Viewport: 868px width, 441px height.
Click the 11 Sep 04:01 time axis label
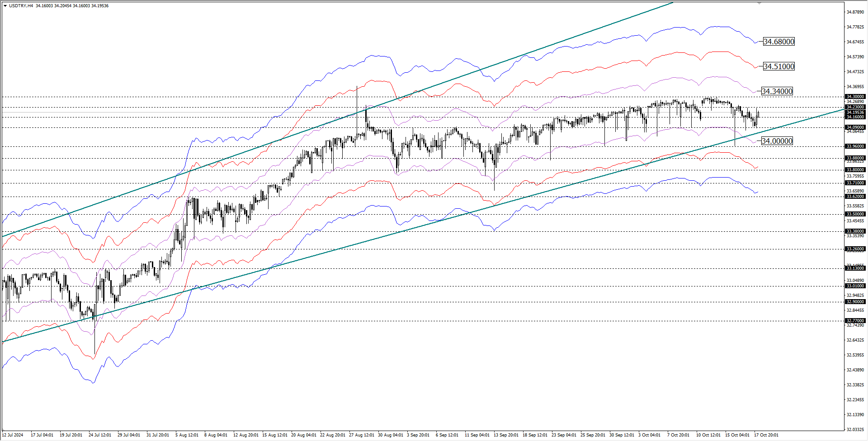[477, 435]
